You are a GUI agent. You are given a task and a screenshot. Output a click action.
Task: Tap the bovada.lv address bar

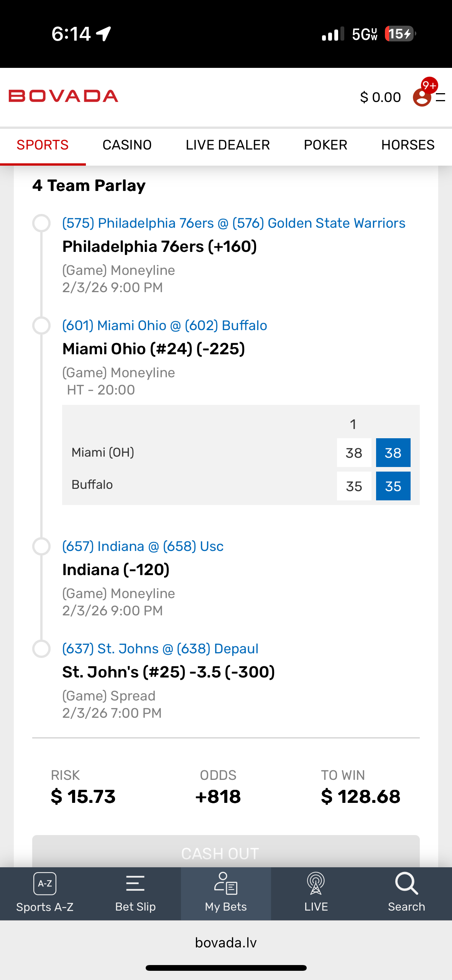[x=226, y=942]
